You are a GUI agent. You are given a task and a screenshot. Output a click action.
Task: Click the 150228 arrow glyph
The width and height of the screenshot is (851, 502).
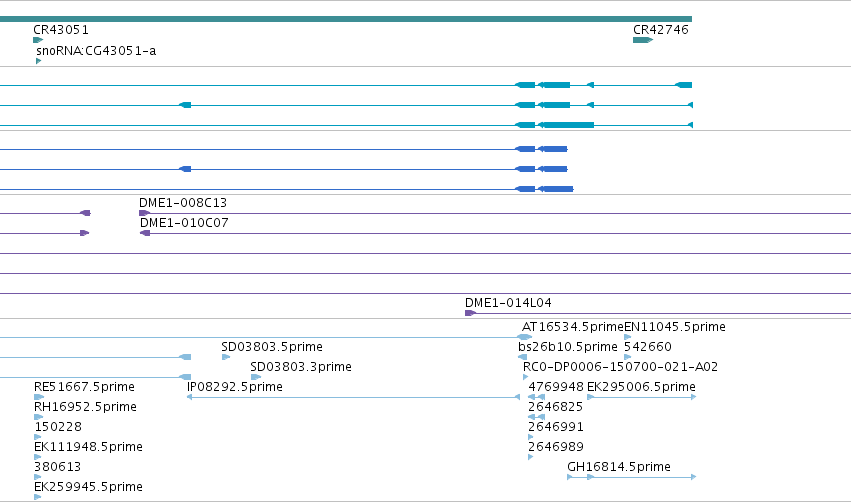coord(37,437)
